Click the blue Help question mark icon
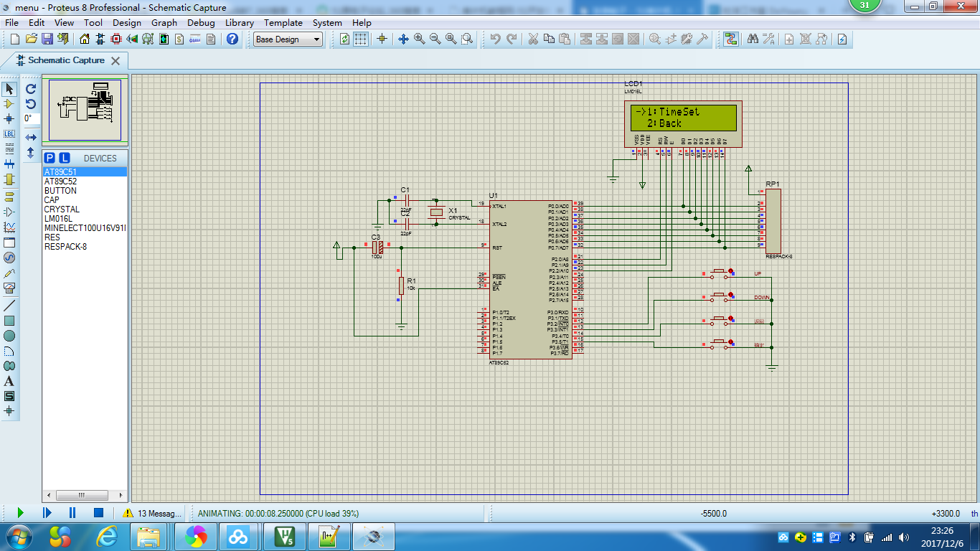This screenshot has width=980, height=551. coord(232,39)
